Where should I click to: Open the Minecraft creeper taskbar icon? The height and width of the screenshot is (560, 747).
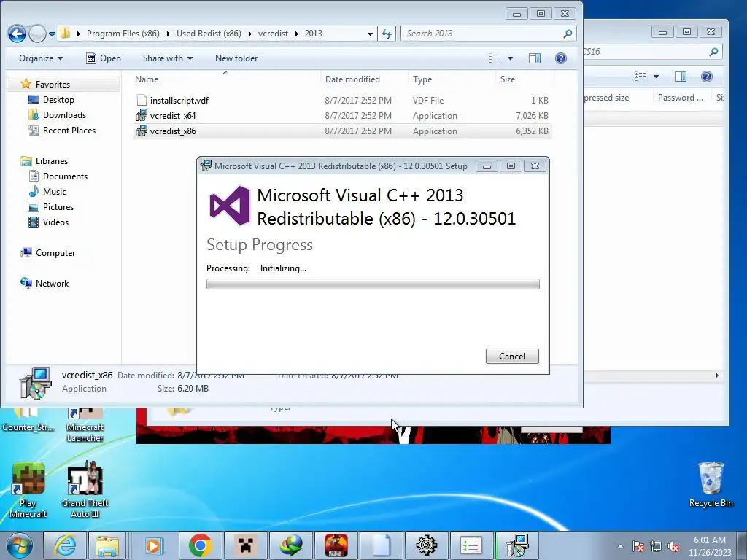pyautogui.click(x=245, y=545)
